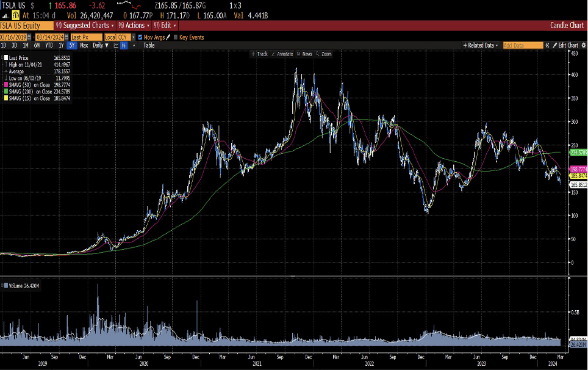Open the Edit dropdown menu
The width and height of the screenshot is (588, 370).
165,26
